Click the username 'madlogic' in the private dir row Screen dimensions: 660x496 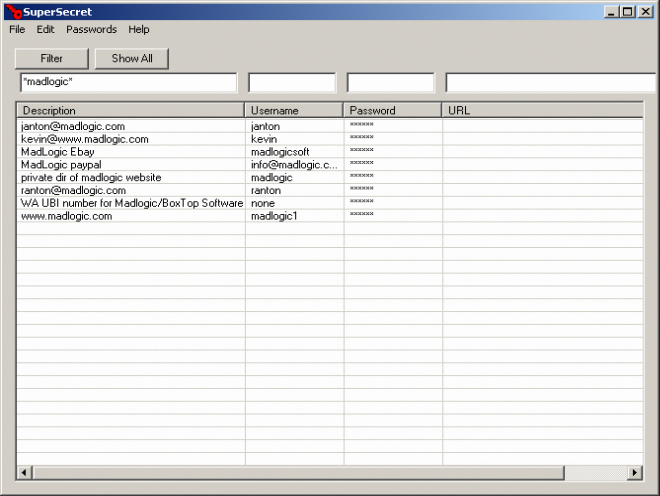click(271, 177)
